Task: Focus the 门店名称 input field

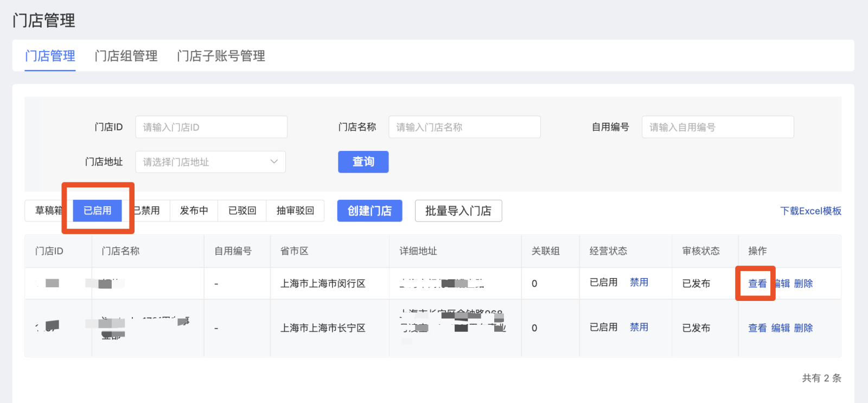Action: tap(464, 127)
